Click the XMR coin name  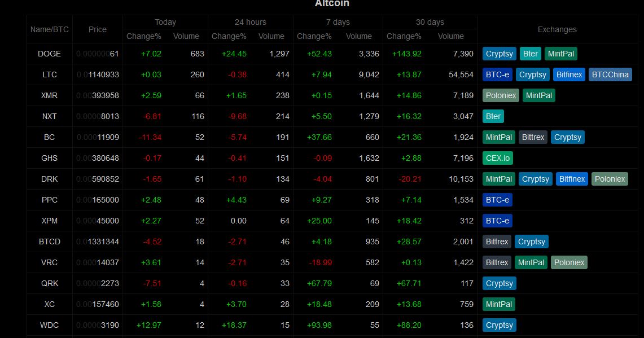49,96
